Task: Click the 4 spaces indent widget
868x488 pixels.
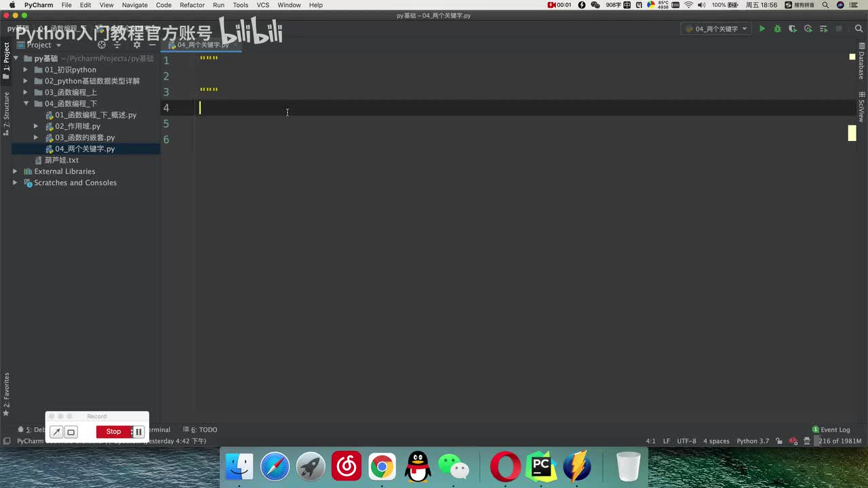Action: [716, 441]
